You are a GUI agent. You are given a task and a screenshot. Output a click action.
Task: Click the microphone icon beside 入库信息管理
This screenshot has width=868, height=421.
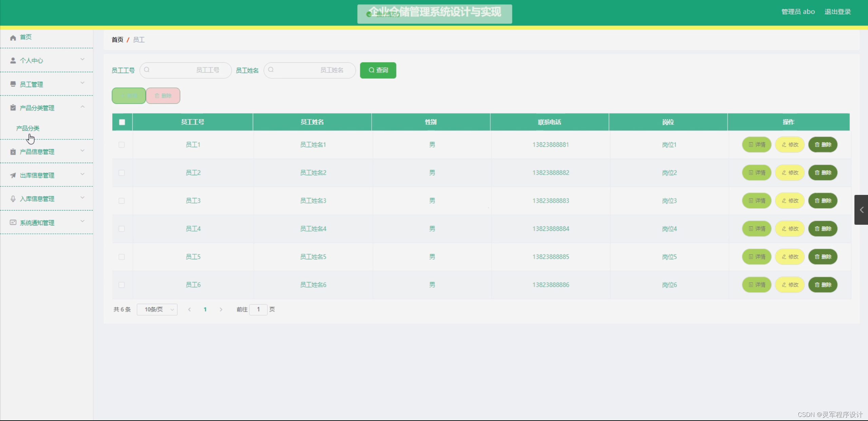click(13, 199)
